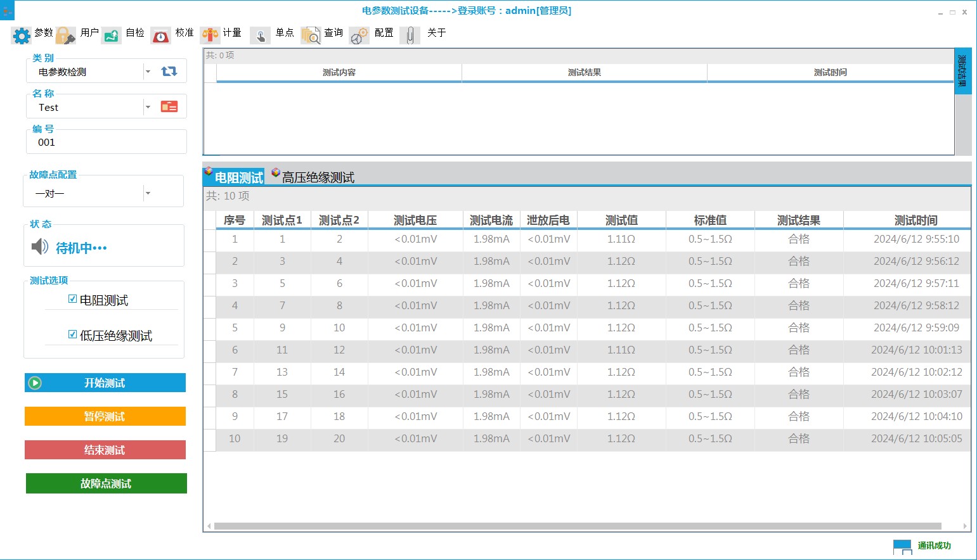Click the 编号 001 input field
Viewport: 977px width, 560px height.
[x=107, y=143]
